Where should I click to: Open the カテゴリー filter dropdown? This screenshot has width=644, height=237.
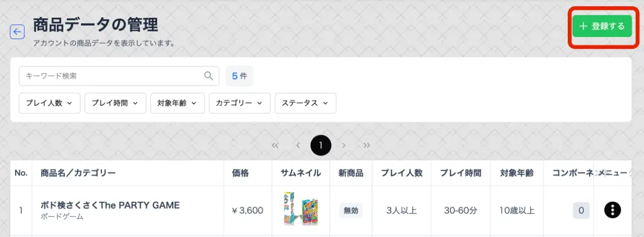[x=239, y=103]
